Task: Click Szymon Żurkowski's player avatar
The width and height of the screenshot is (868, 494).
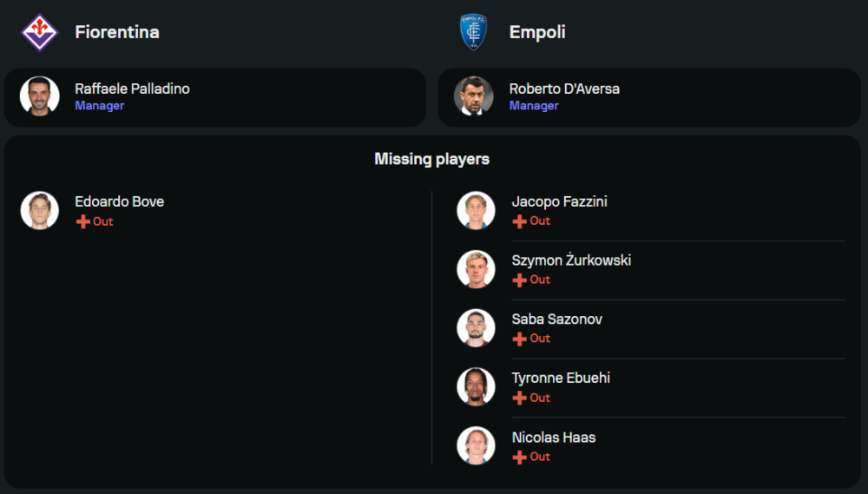Action: pyautogui.click(x=476, y=269)
